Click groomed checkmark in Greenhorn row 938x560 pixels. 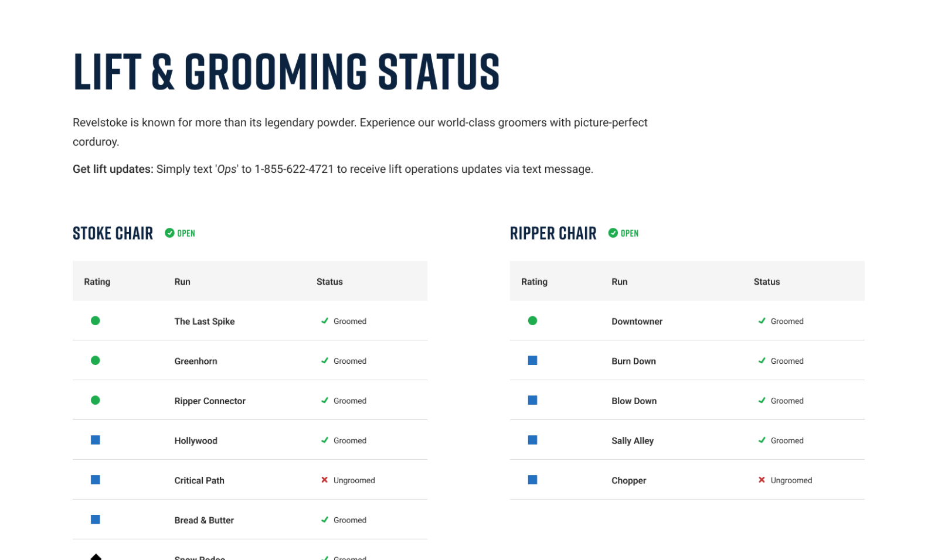[x=325, y=360]
